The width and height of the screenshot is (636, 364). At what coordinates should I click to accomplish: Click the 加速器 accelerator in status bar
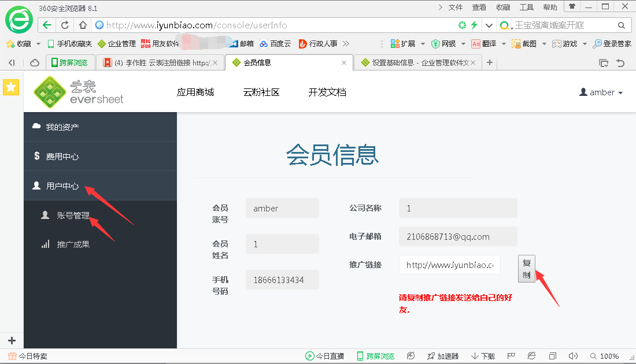click(x=443, y=356)
